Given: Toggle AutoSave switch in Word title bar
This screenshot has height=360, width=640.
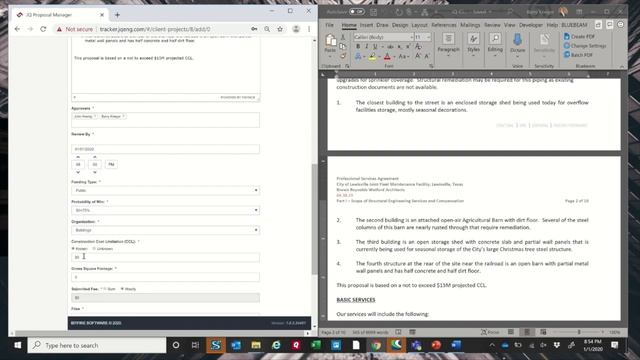Looking at the screenshot, I should click(x=357, y=11).
